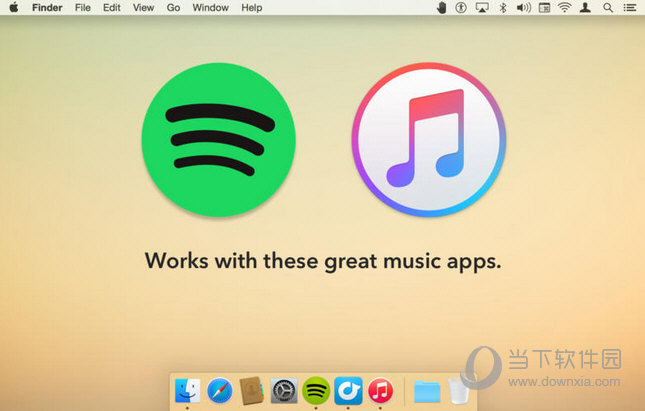The width and height of the screenshot is (645, 411).
Task: Open the Apple menu
Action: pyautogui.click(x=14, y=7)
